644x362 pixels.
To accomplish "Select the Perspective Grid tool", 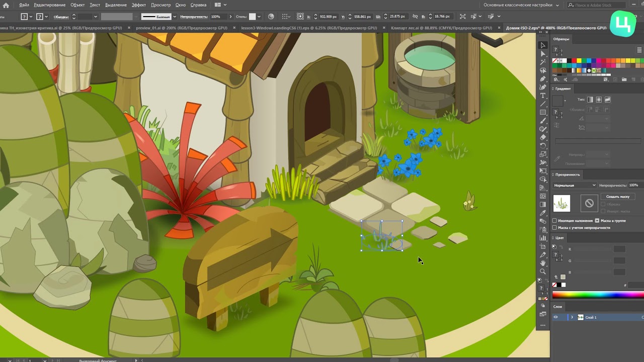I will (x=543, y=188).
